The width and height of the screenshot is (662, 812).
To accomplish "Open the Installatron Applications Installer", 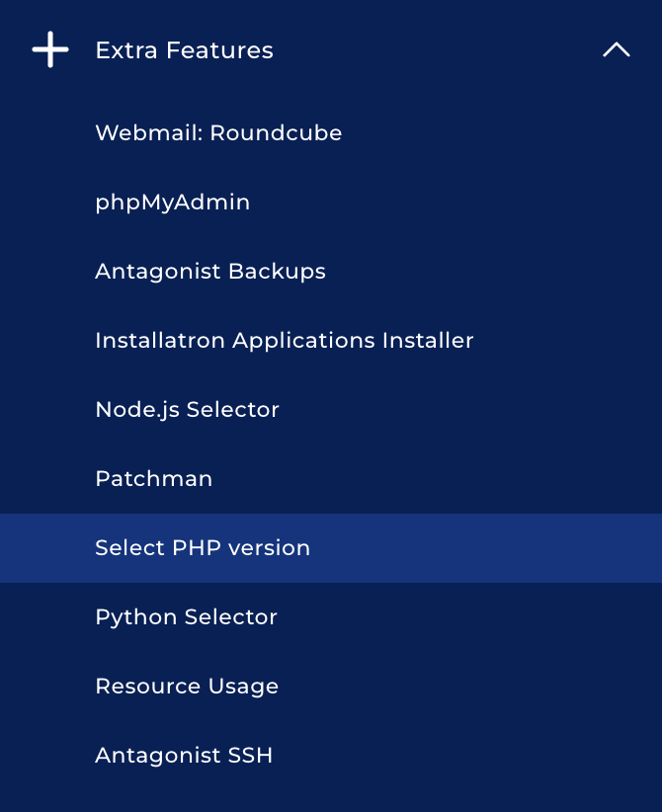I will click(x=285, y=340).
